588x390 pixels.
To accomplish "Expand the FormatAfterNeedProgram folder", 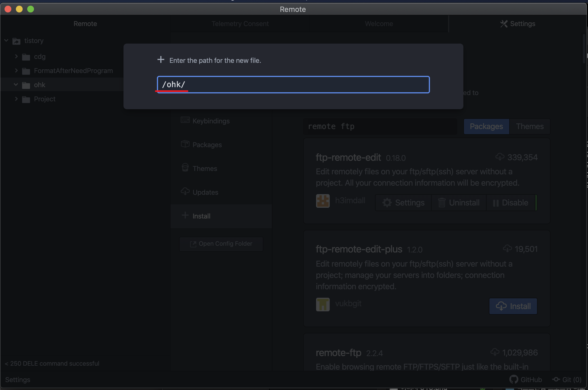I will click(16, 71).
